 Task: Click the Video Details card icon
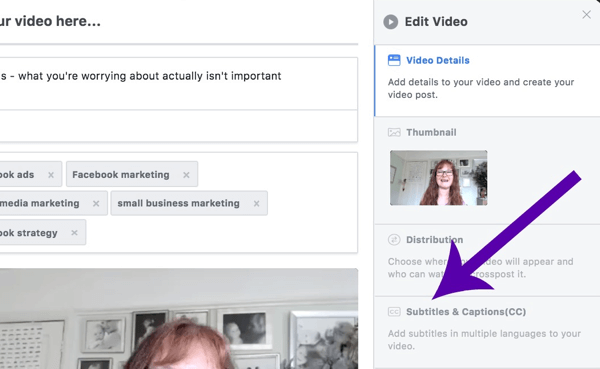click(x=394, y=60)
